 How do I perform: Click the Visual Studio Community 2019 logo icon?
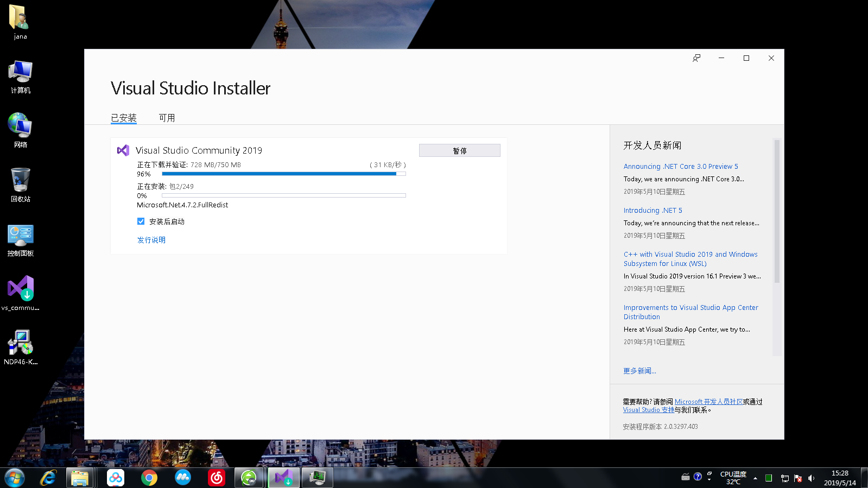pos(123,150)
